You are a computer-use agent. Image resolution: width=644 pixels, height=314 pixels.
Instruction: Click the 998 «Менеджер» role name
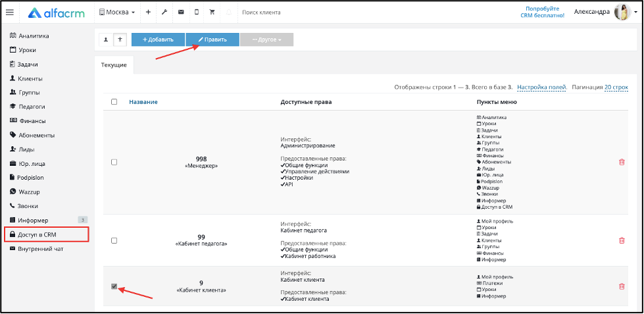tap(201, 162)
